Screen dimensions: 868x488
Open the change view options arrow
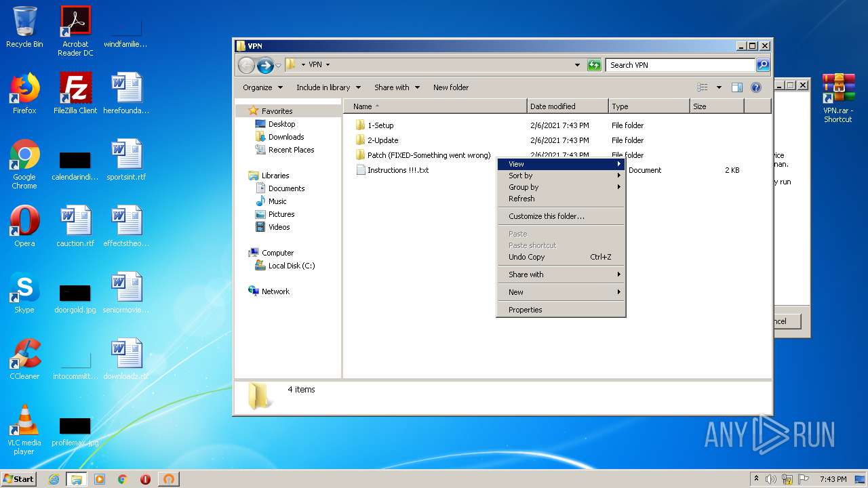click(x=719, y=87)
